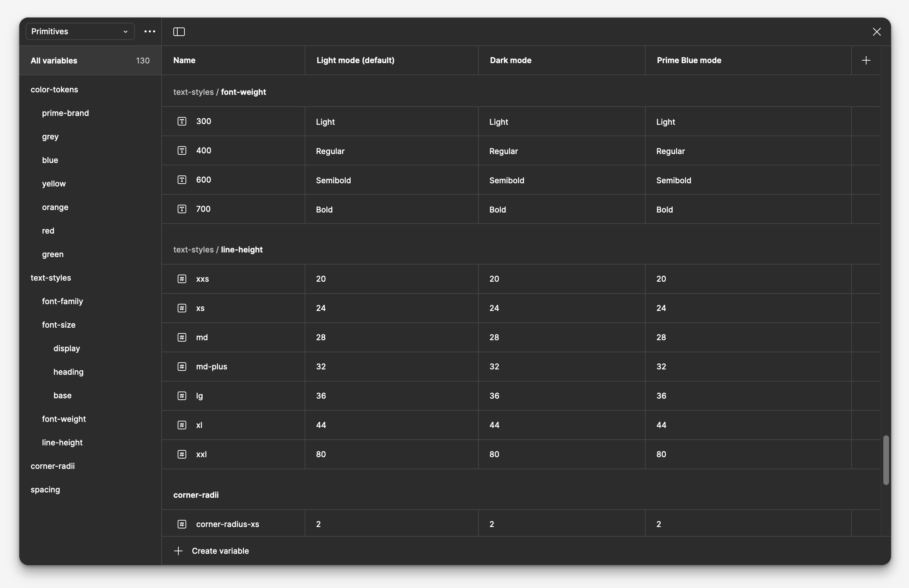Click the number icon beside corner-radius-xs
This screenshot has width=909, height=588.
182,524
